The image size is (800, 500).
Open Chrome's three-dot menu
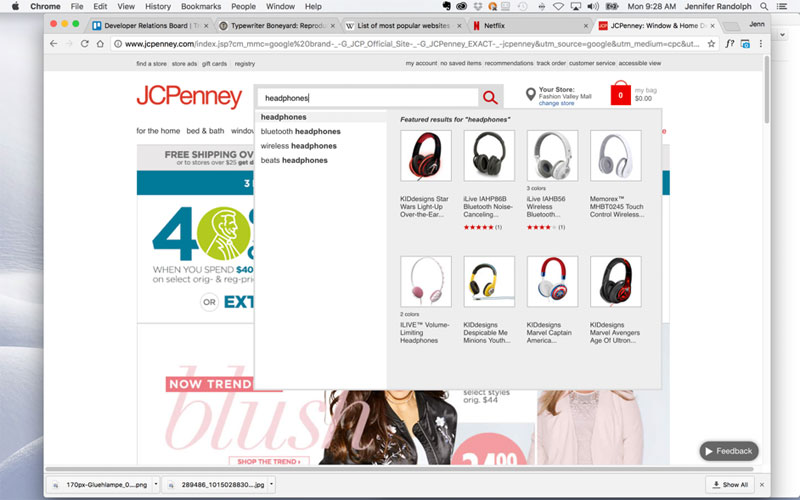761,44
